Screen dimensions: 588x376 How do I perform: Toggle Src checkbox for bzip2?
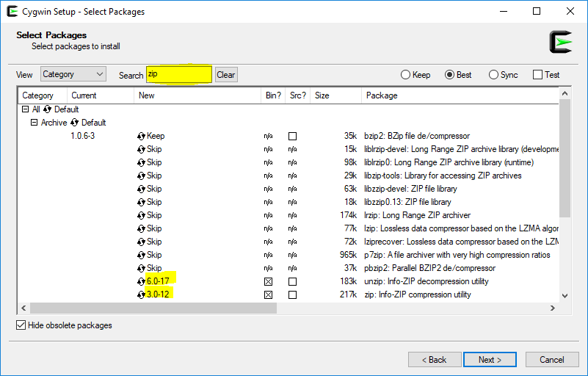(292, 136)
